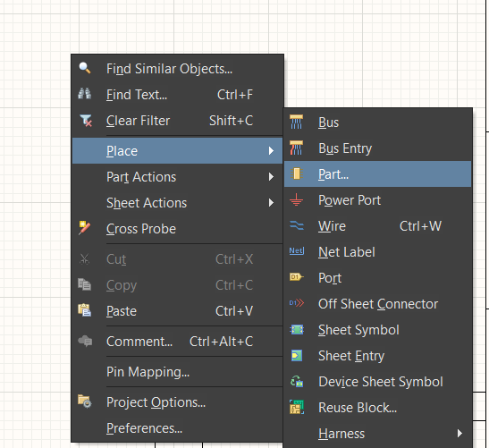Select Bus in the Place submenu
489x448 pixels.
click(x=377, y=123)
